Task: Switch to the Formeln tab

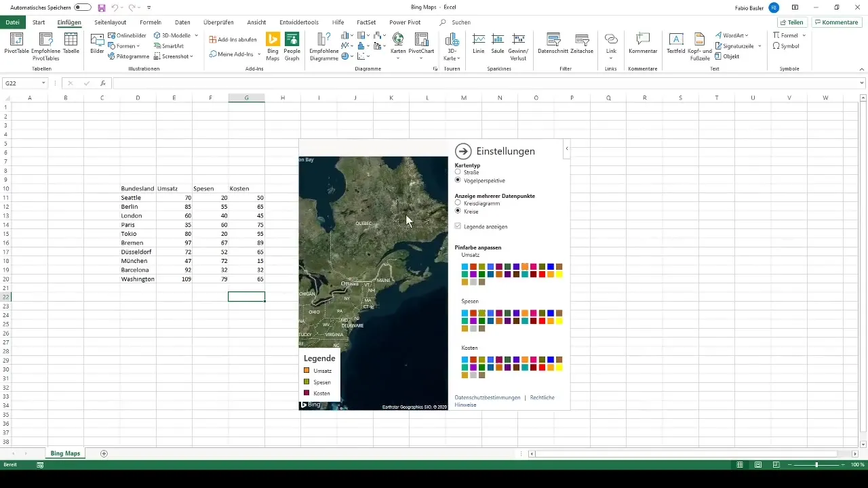Action: pos(151,22)
